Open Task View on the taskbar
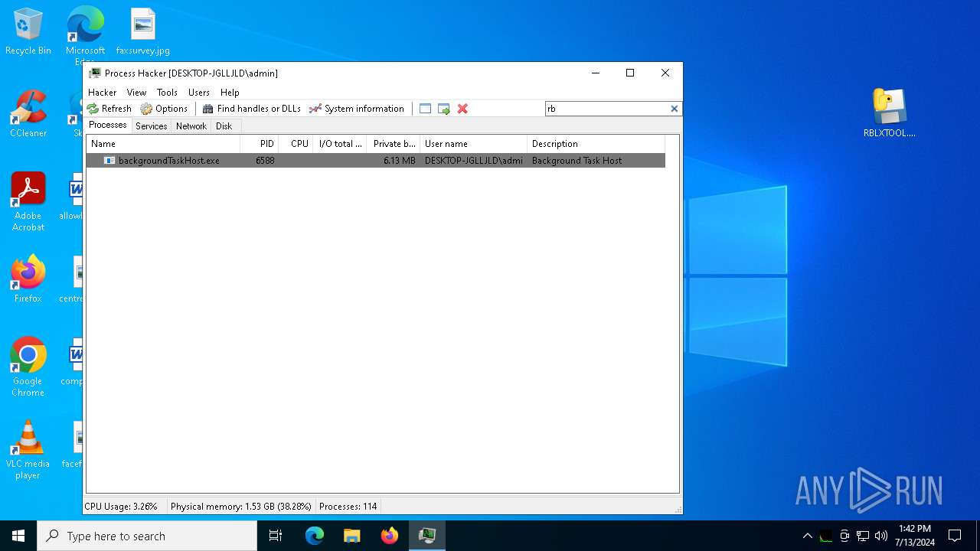Image resolution: width=980 pixels, height=551 pixels. click(x=276, y=536)
